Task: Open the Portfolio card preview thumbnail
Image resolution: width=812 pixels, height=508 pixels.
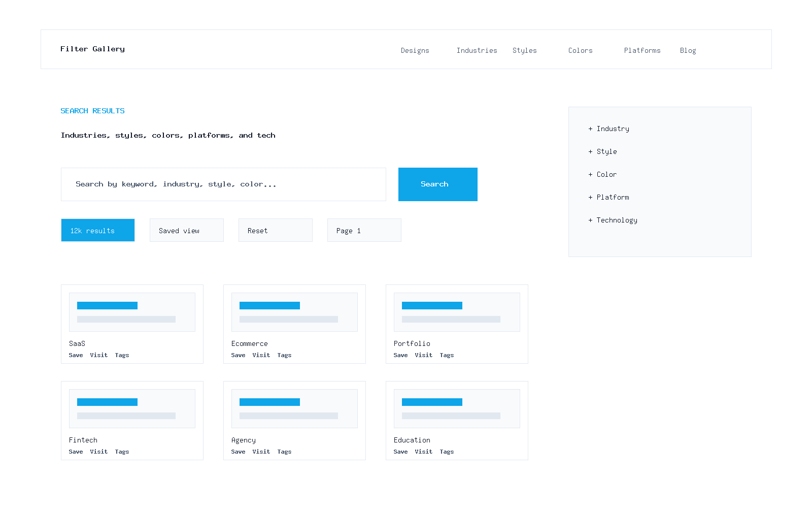Action: pyautogui.click(x=457, y=312)
